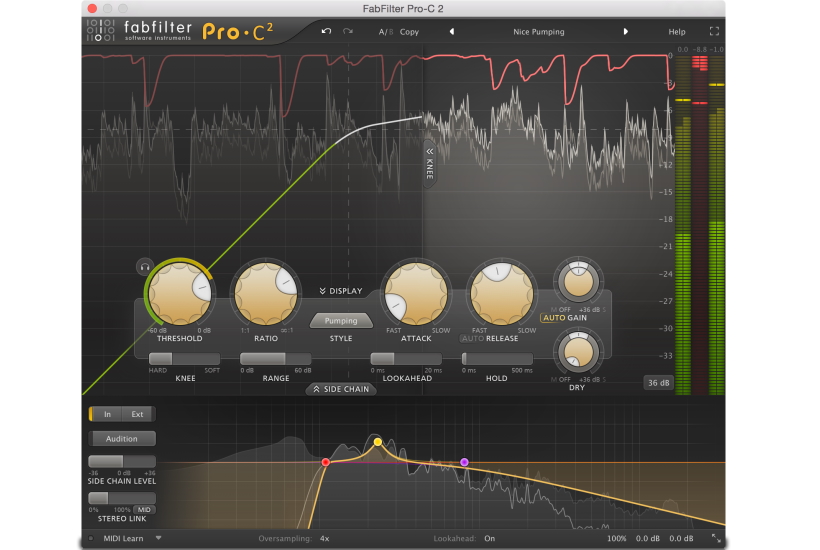Click the interface resize corner icon

pos(715,538)
